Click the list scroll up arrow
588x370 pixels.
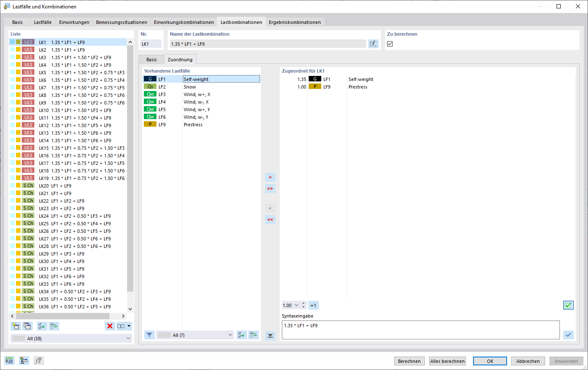130,42
